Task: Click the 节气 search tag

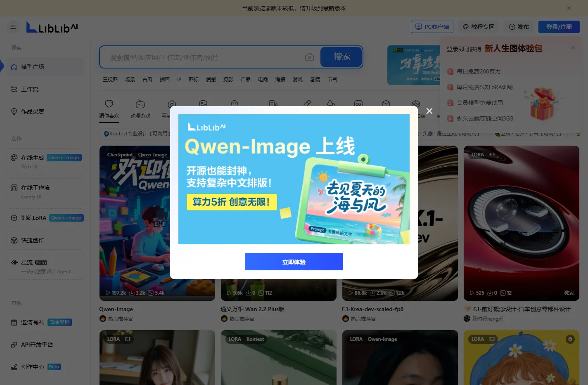Action: [332, 80]
